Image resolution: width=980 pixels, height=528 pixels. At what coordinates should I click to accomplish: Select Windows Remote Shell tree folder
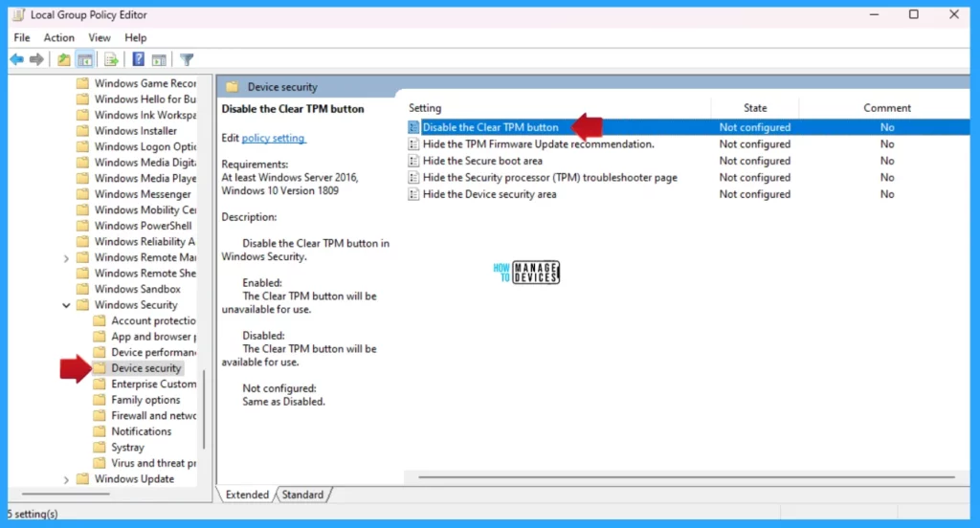coord(145,273)
